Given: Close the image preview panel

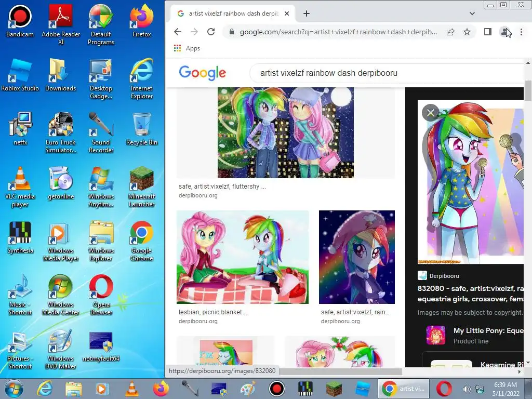Looking at the screenshot, I should point(431,113).
